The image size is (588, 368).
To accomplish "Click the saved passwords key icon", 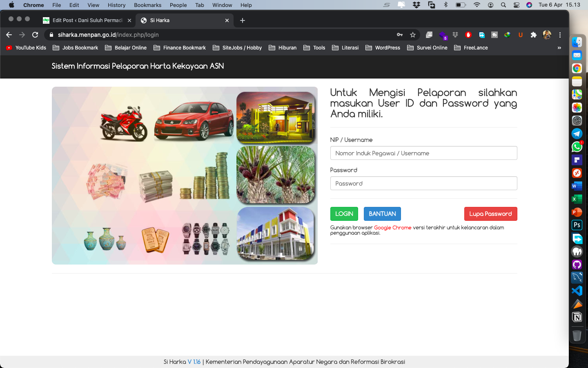I will point(400,35).
